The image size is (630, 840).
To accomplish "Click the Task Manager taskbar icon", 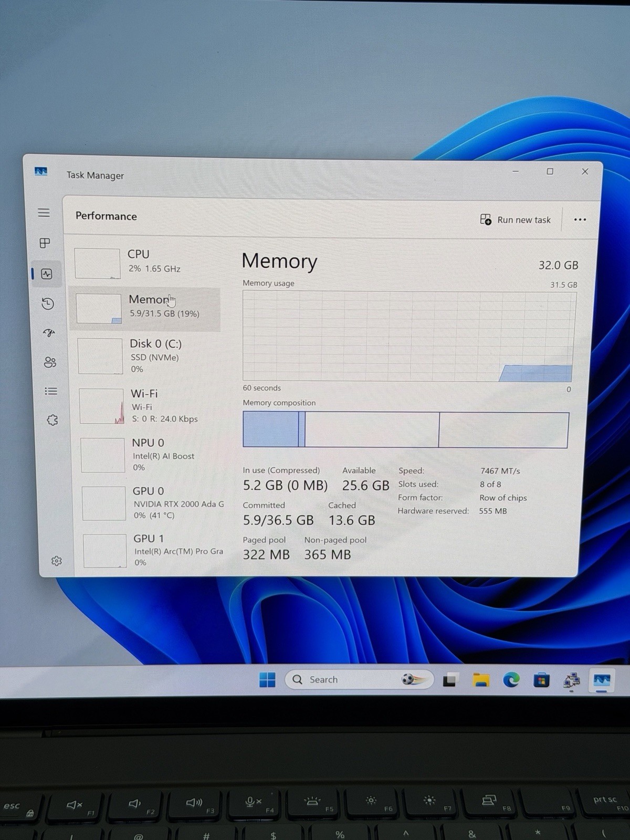I will click(x=602, y=681).
